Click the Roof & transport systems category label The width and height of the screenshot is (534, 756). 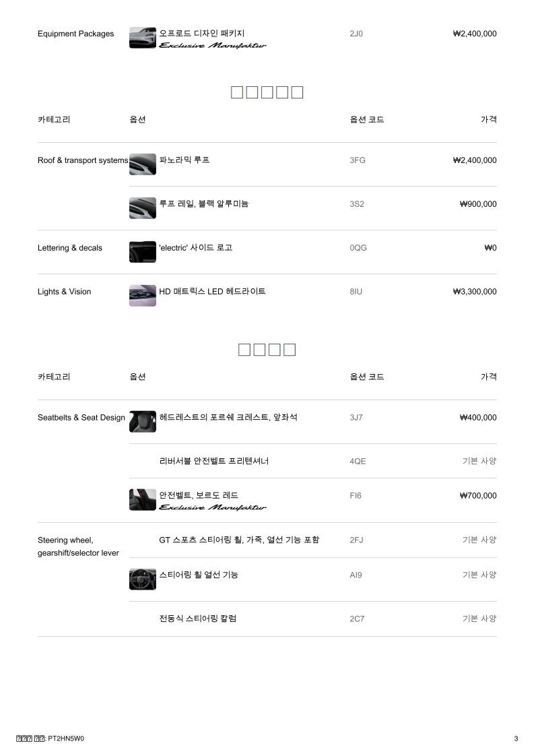pyautogui.click(x=83, y=160)
